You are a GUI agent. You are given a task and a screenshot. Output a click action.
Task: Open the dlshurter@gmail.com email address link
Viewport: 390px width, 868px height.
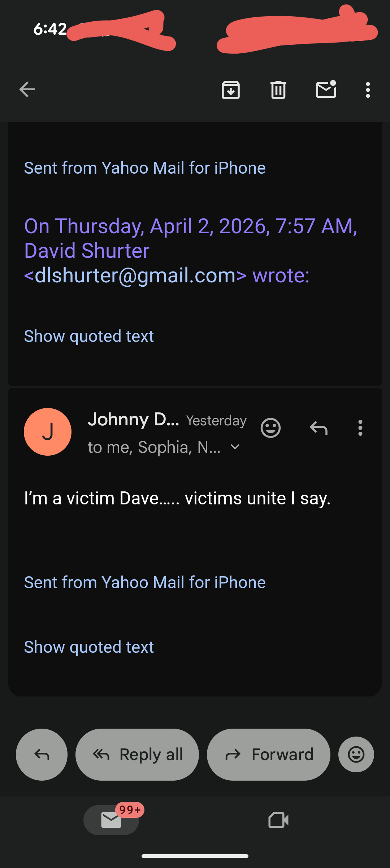point(135,275)
